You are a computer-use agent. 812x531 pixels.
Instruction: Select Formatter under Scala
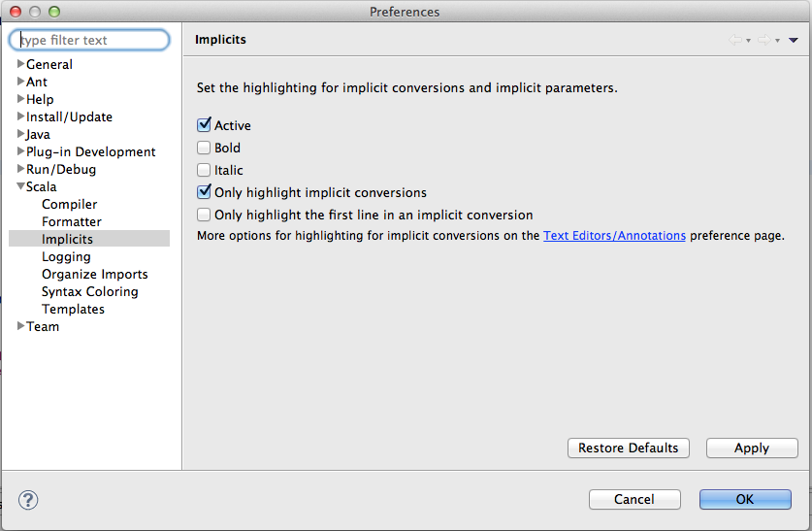point(72,221)
